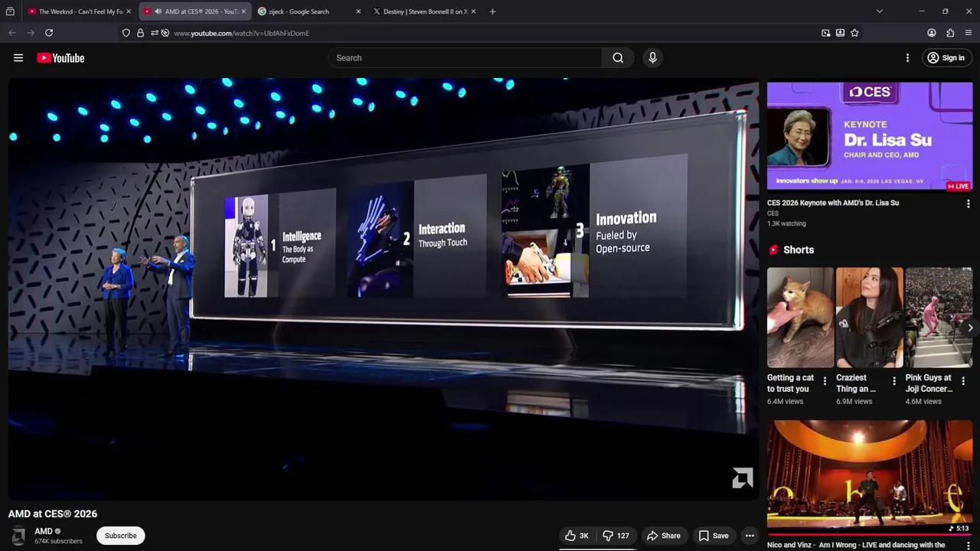Click the YouTube search magnifier button
This screenshot has width=980, height=551.
[618, 57]
